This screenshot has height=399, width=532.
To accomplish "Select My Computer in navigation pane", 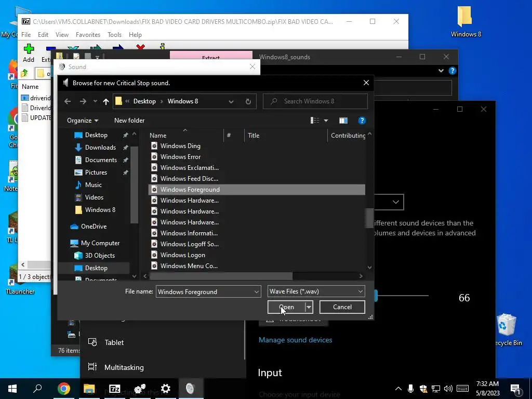I will [x=100, y=243].
